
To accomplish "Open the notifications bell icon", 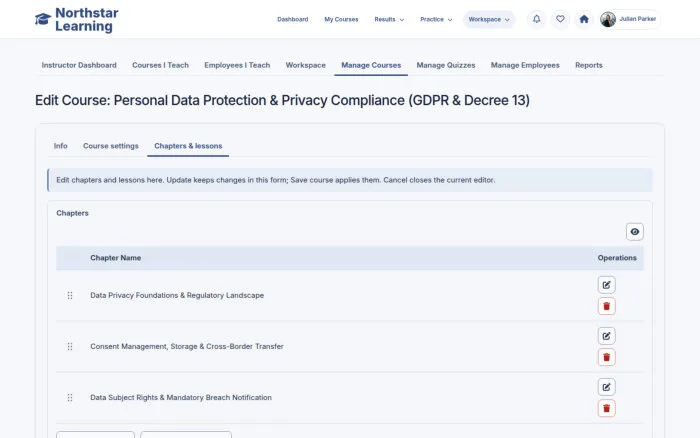I will click(537, 19).
